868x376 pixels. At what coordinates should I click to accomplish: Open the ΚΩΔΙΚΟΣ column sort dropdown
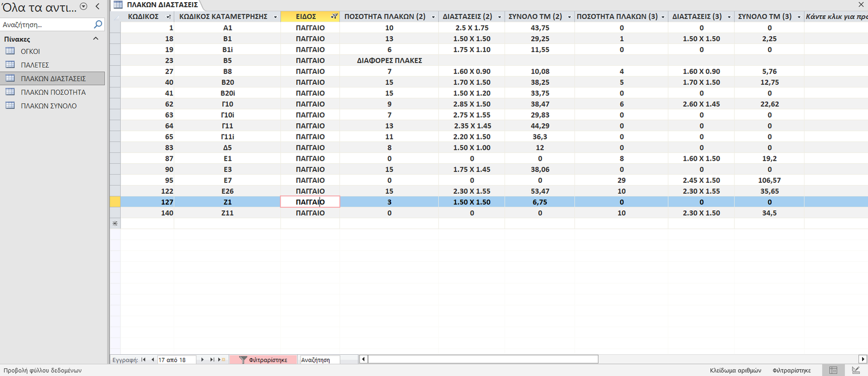point(168,17)
